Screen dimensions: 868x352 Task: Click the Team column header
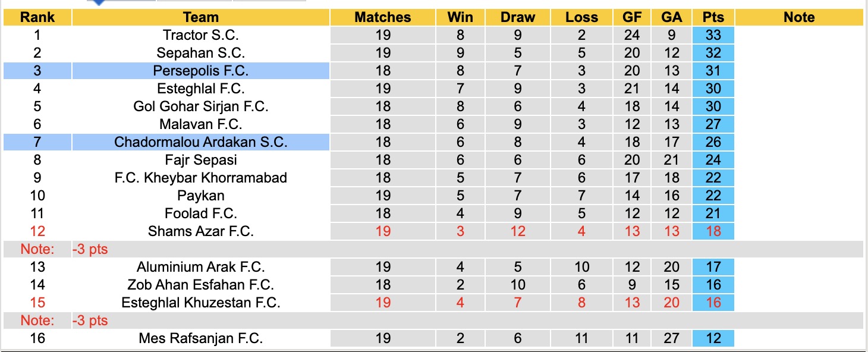tap(201, 17)
